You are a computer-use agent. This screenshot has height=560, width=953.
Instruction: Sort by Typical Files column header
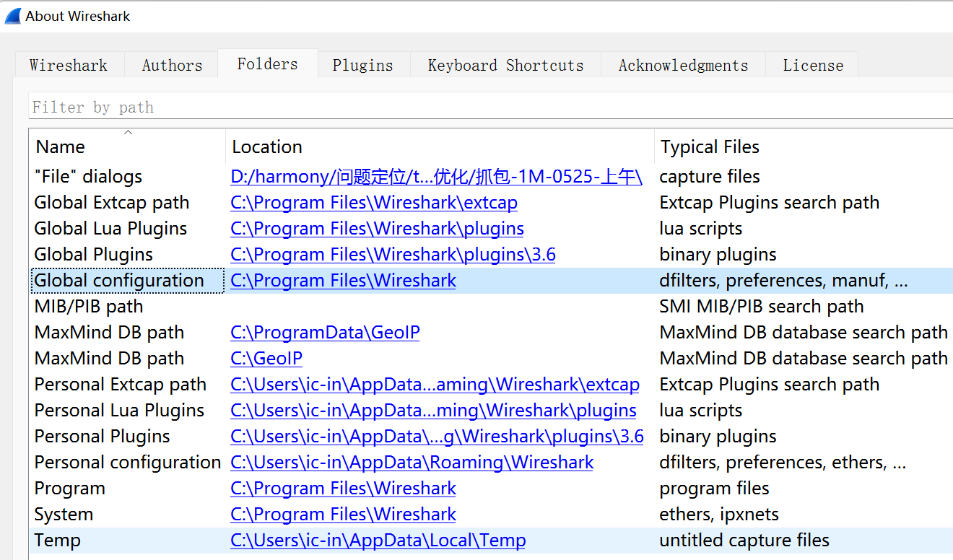point(804,146)
